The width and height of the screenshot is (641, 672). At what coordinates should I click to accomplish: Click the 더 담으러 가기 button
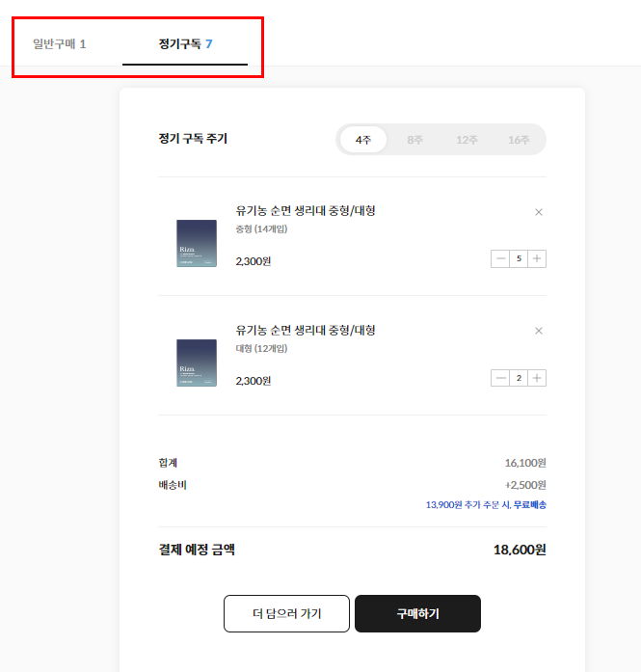click(286, 613)
